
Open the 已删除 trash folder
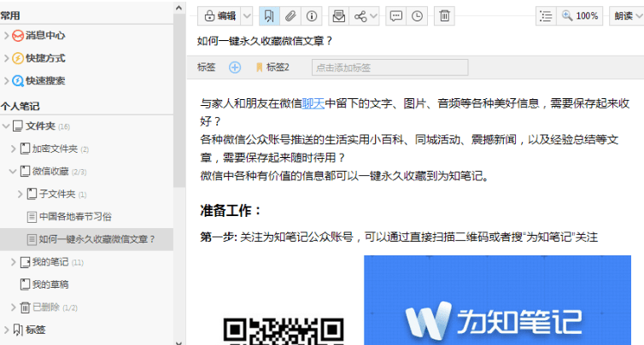click(49, 307)
